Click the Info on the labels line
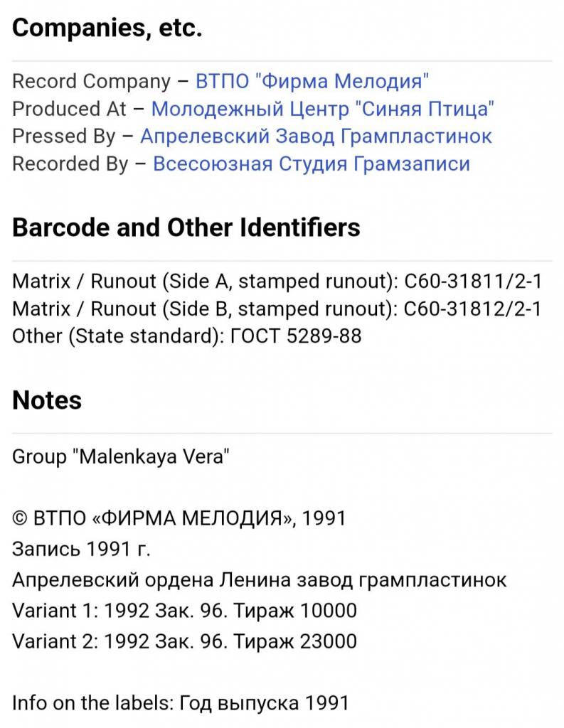 tap(180, 703)
